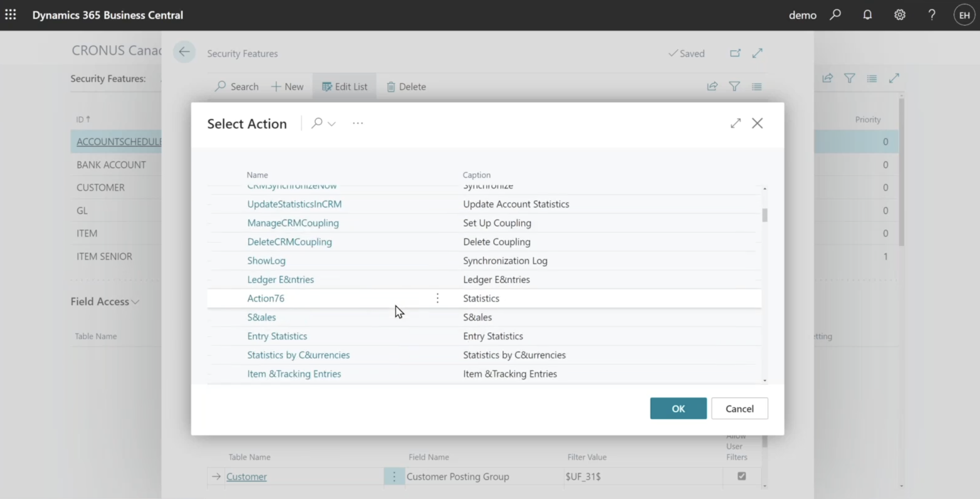Screen dimensions: 980x499
Task: Click the filter icon on the background page
Action: click(x=850, y=78)
